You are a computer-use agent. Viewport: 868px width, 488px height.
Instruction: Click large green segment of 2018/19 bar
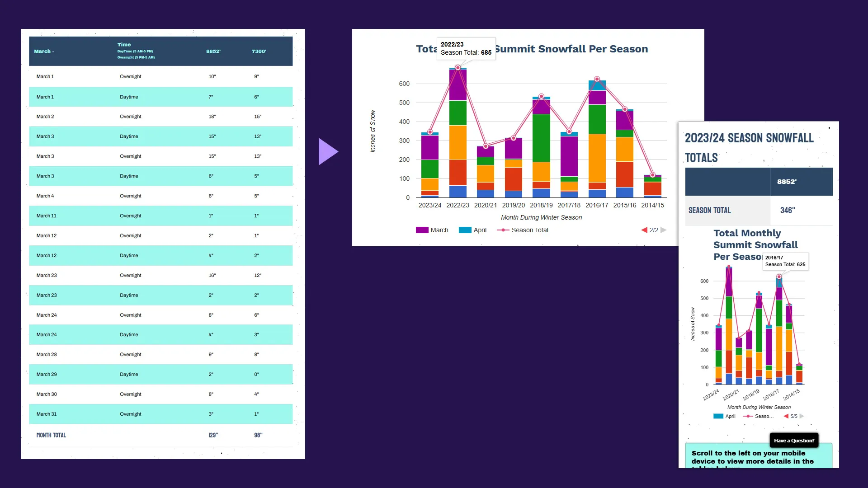click(x=541, y=138)
